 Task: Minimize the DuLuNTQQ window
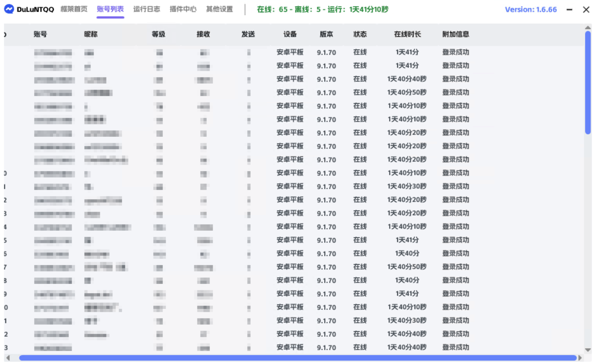[569, 9]
